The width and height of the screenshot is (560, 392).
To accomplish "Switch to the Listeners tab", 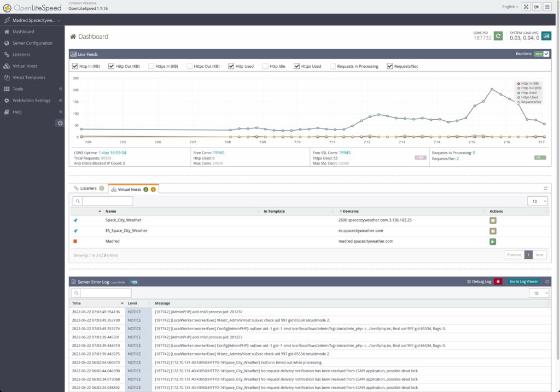I will point(89,188).
